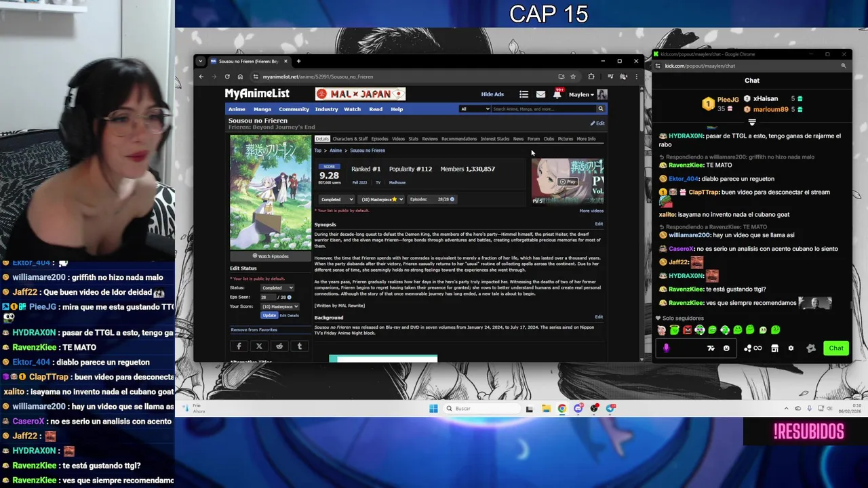
Task: Open the Manga menu in the navigation bar
Action: (262, 109)
